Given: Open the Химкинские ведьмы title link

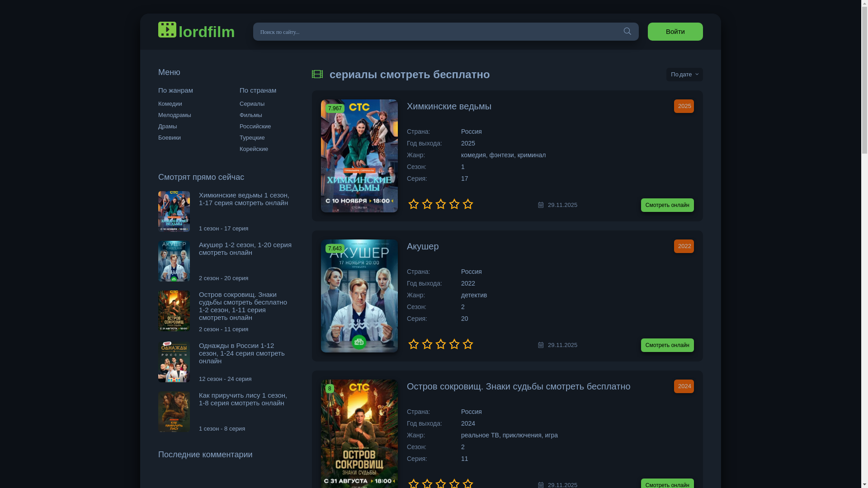Looking at the screenshot, I should 449,106.
